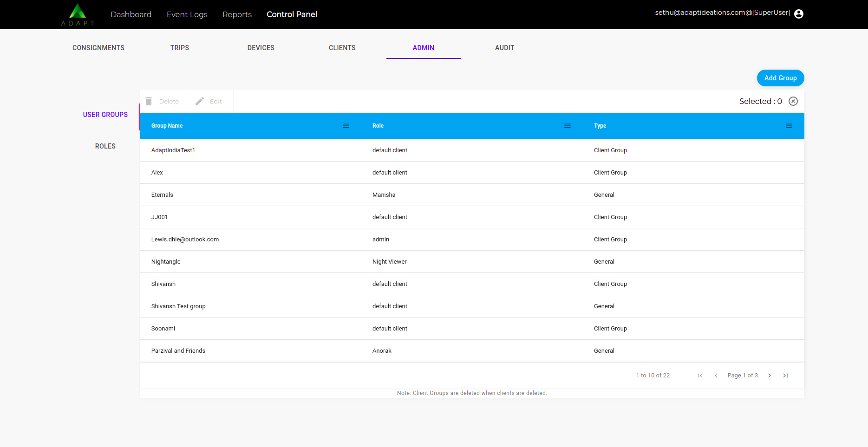The height and width of the screenshot is (447, 868).
Task: Switch to the Clients tab
Action: pyautogui.click(x=342, y=48)
